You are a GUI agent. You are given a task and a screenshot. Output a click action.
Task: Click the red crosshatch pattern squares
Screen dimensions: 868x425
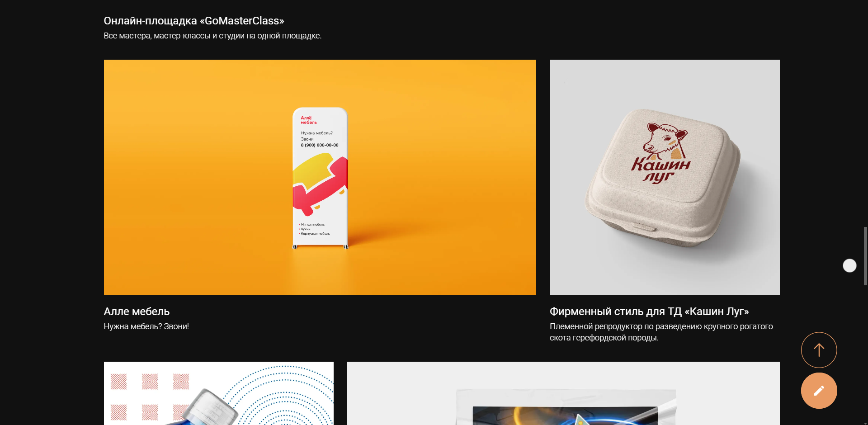150,397
